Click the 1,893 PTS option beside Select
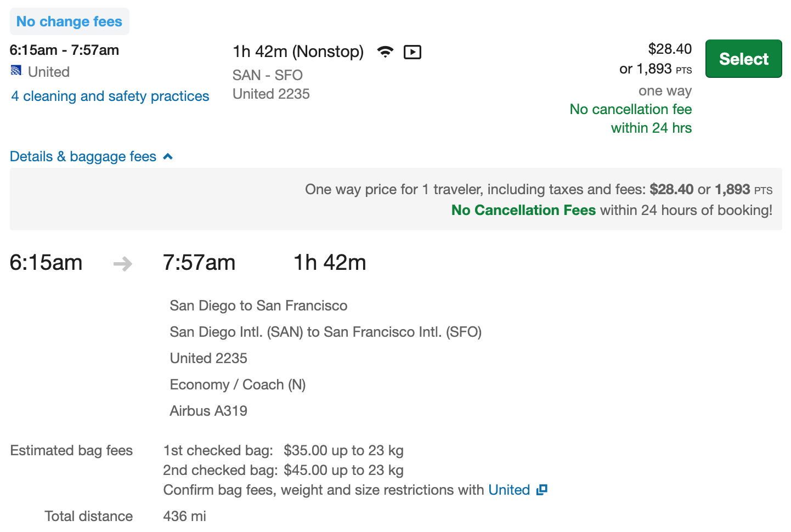The height and width of the screenshot is (532, 791). tap(655, 69)
